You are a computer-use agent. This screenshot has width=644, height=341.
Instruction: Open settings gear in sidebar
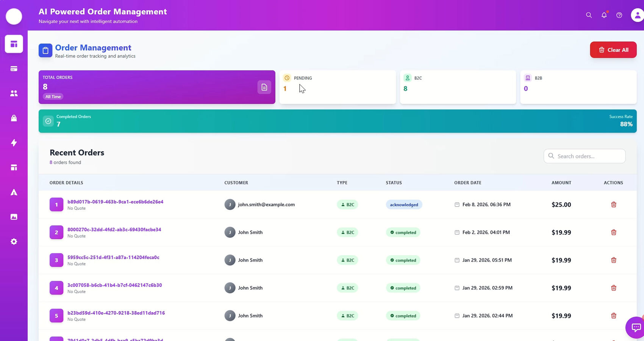pyautogui.click(x=14, y=241)
